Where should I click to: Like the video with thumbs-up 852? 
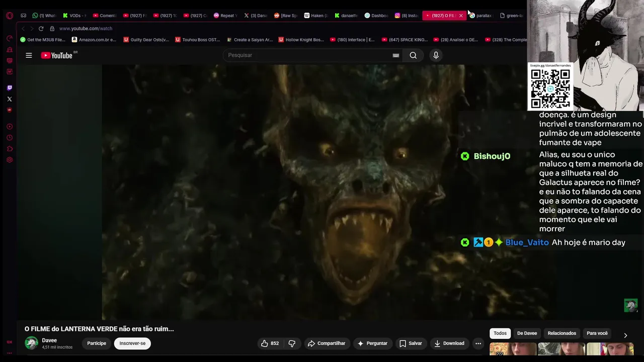click(x=270, y=343)
